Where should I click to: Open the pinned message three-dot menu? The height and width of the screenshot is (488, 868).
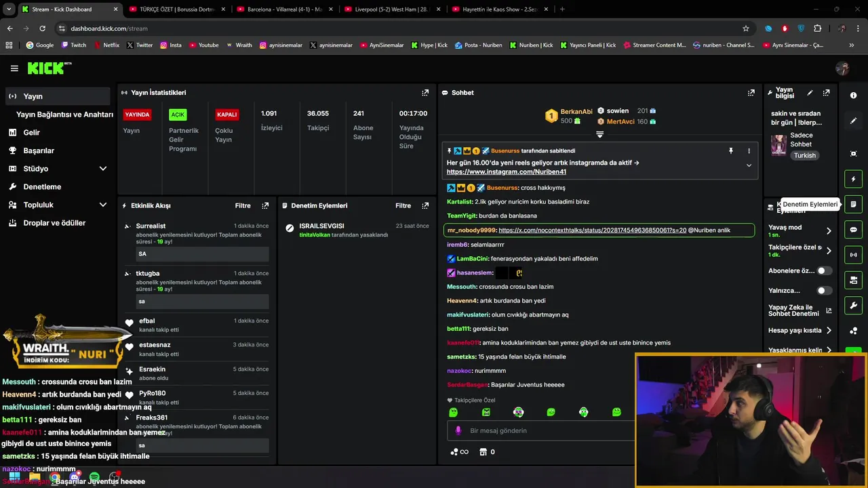pos(749,151)
